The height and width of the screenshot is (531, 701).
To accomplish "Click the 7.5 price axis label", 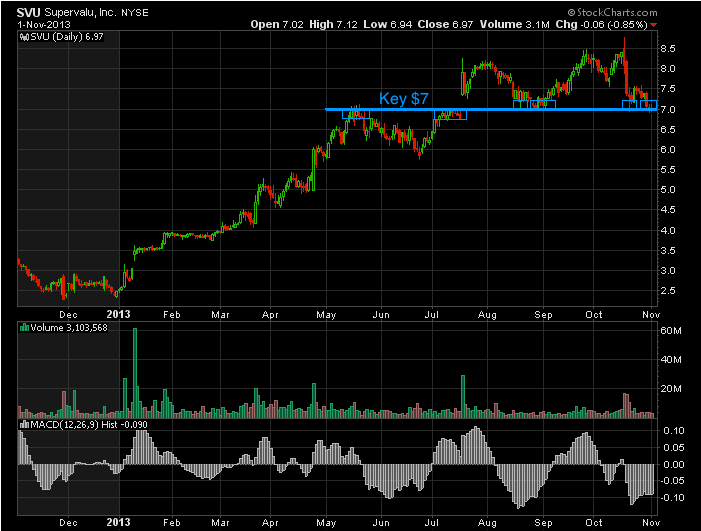I will (x=668, y=89).
